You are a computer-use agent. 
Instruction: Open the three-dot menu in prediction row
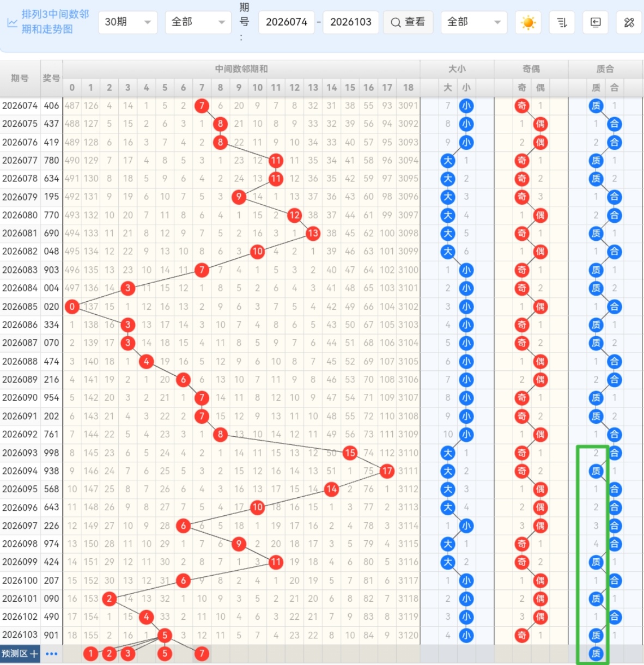pyautogui.click(x=52, y=654)
